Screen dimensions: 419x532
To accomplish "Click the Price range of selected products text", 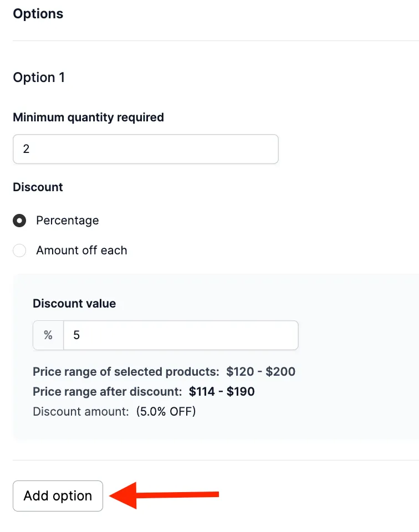I will tap(126, 371).
